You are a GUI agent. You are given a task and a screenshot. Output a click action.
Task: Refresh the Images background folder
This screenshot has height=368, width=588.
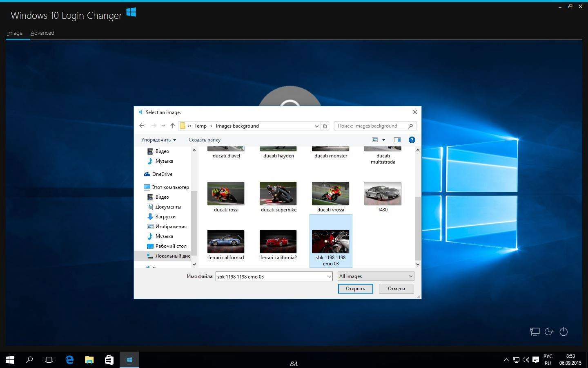(x=325, y=126)
